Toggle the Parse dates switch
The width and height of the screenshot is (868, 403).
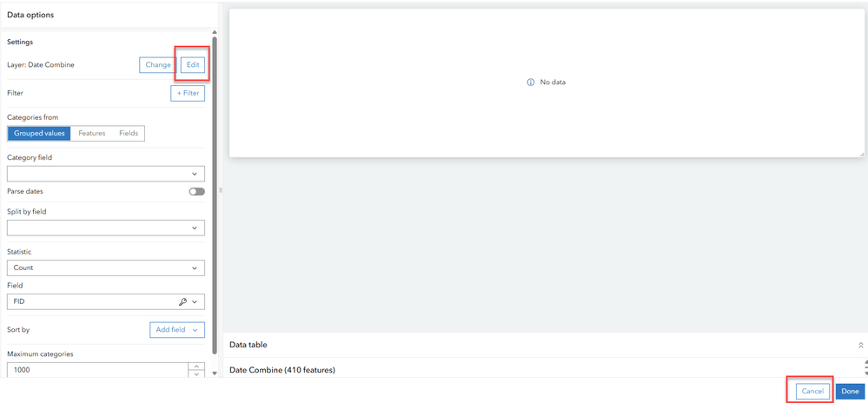coord(196,192)
